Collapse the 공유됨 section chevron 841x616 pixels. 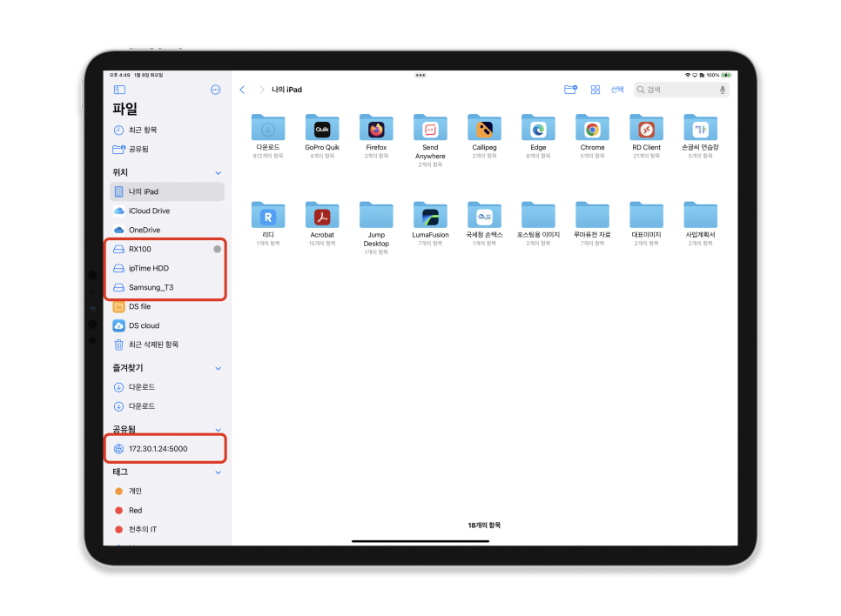coord(219,430)
